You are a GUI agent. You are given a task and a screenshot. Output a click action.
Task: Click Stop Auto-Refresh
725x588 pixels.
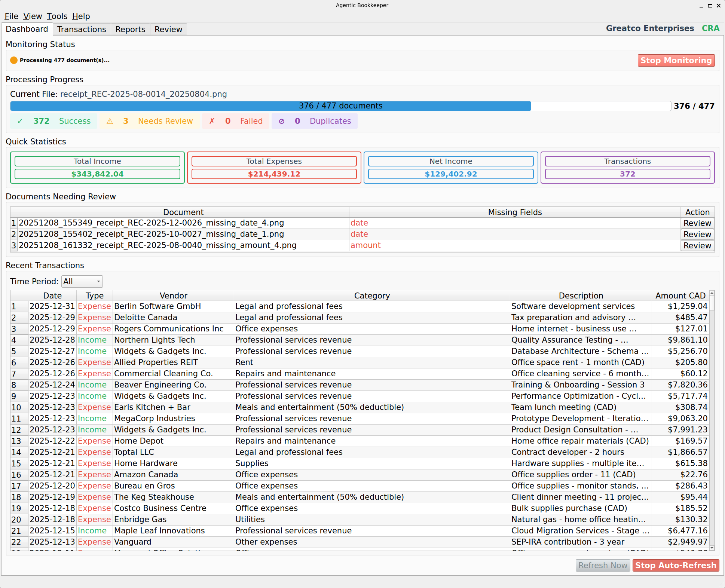pyautogui.click(x=676, y=565)
